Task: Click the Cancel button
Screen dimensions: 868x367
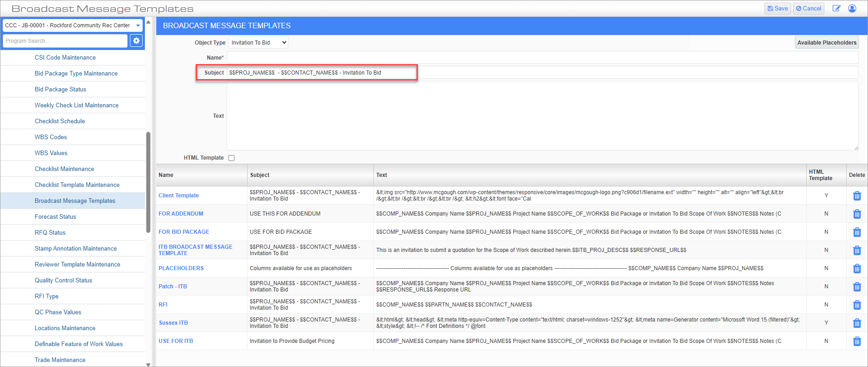Action: (x=808, y=8)
